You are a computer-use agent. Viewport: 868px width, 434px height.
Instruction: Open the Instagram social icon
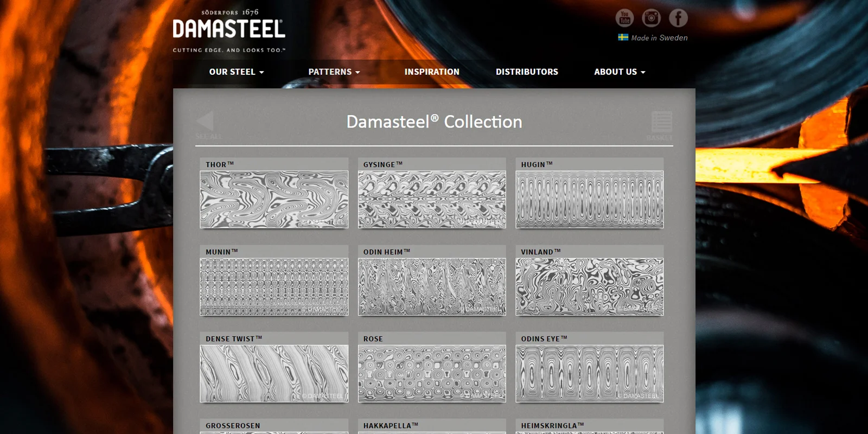pyautogui.click(x=652, y=18)
